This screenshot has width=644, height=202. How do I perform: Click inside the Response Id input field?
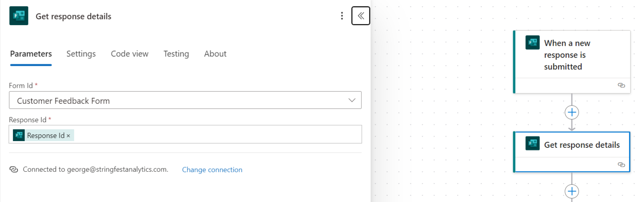(x=210, y=135)
